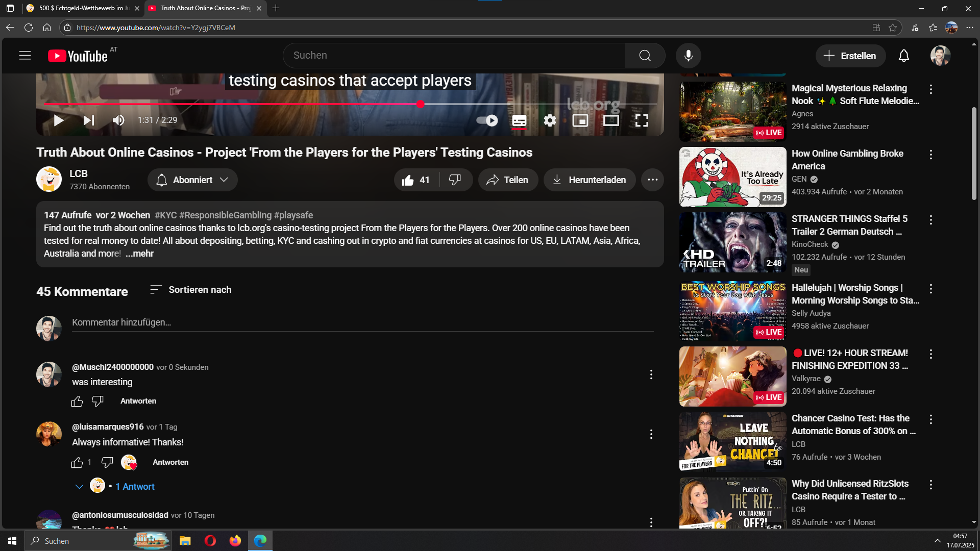
Task: Skip to next video
Action: (89, 120)
